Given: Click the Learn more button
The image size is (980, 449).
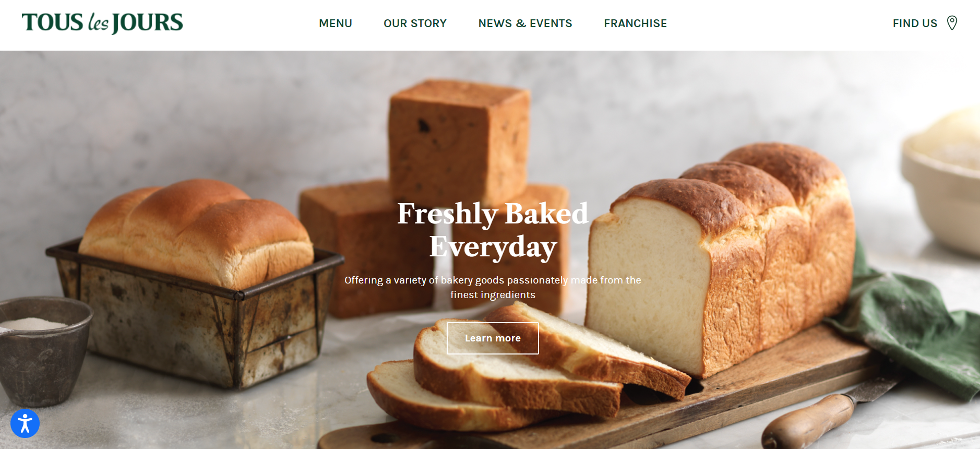Looking at the screenshot, I should (493, 338).
